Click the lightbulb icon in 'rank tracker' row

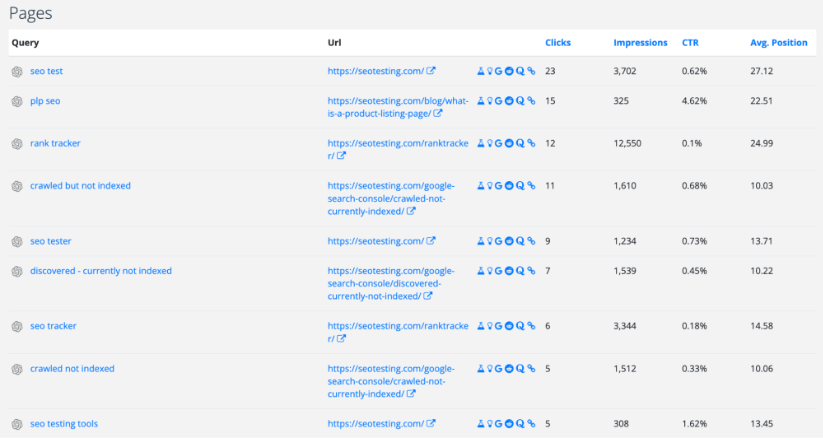point(490,143)
